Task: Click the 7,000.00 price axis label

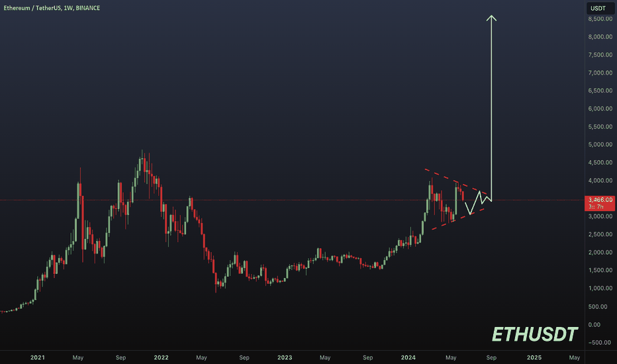Action: (x=600, y=73)
